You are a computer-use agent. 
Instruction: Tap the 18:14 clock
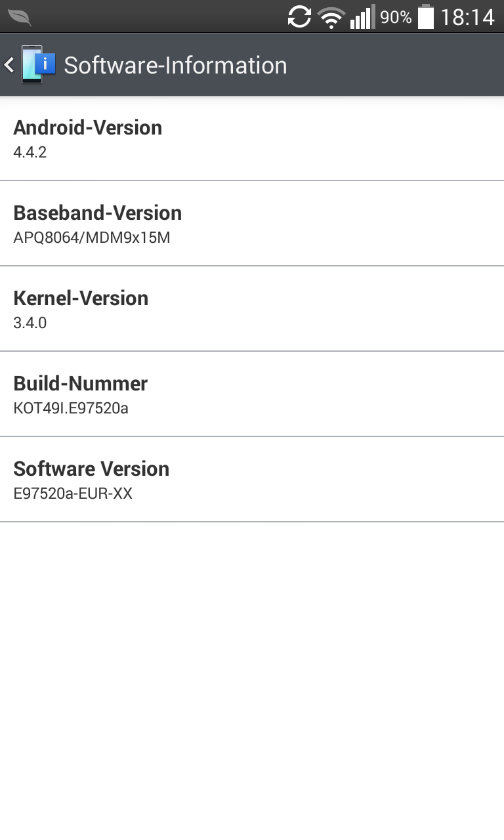click(x=467, y=17)
